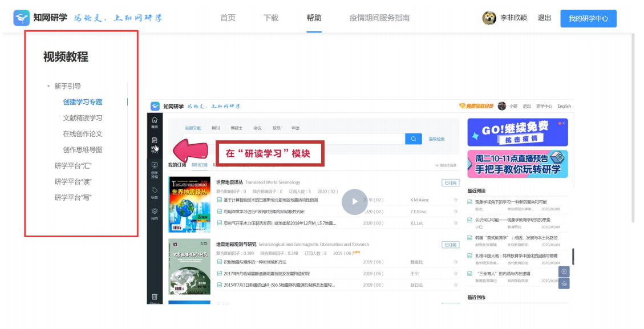The image size is (644, 329).
Task: Click the blue search magnifier button
Action: pyautogui.click(x=413, y=139)
